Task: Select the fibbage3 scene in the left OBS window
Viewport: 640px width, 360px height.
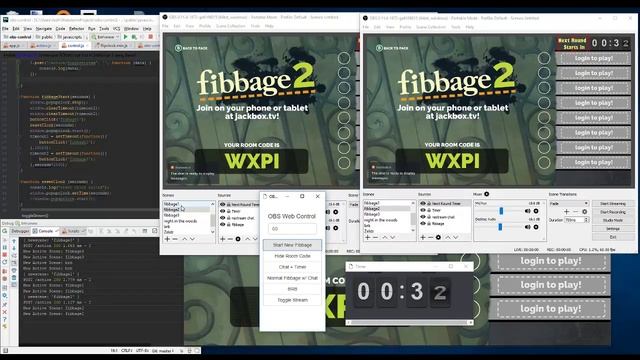Action: [171, 215]
